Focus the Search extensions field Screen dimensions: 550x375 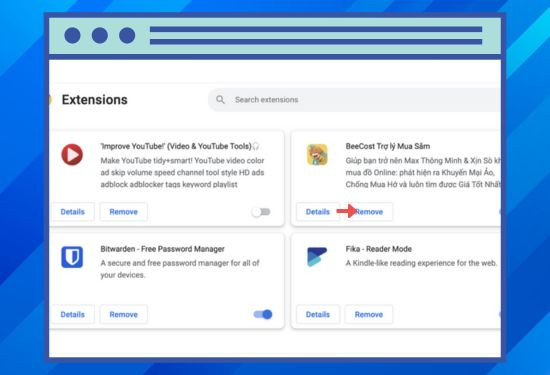354,100
